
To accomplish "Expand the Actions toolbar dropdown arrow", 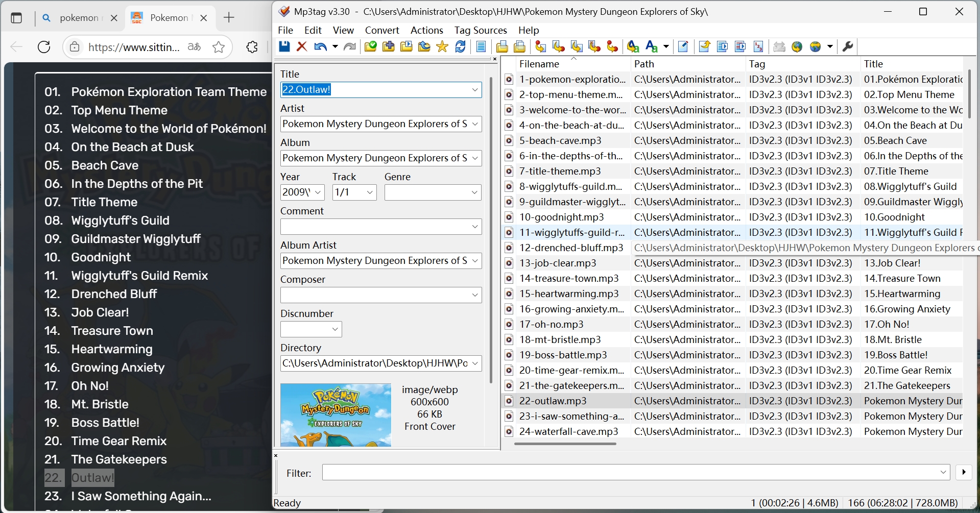I will pyautogui.click(x=666, y=46).
